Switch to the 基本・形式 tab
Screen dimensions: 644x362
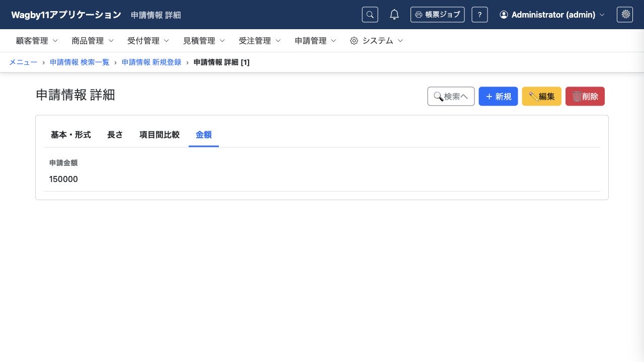pyautogui.click(x=71, y=135)
